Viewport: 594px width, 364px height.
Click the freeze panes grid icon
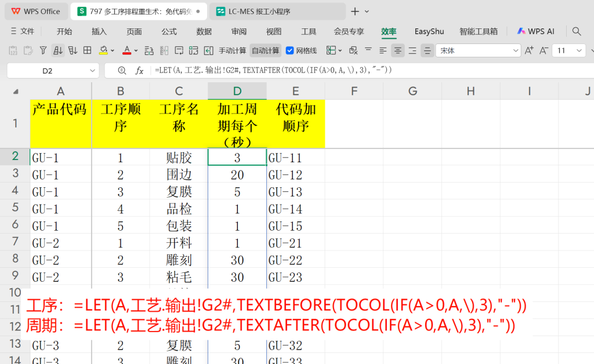pos(331,50)
